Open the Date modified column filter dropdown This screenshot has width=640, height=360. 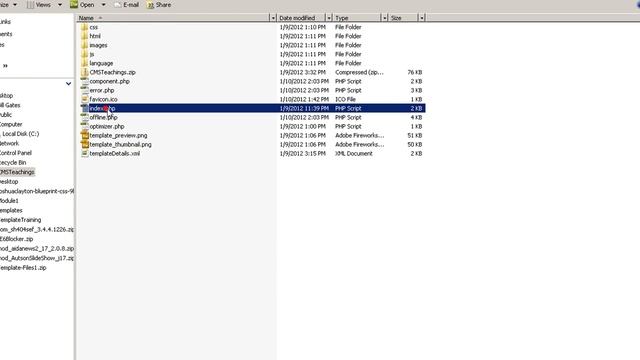(x=329, y=18)
